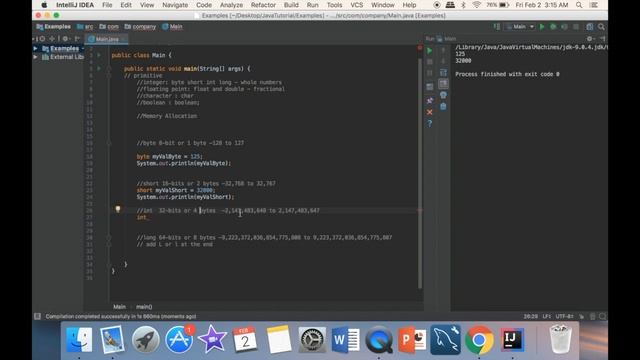Image resolution: width=640 pixels, height=360 pixels.
Task: Open macOS Spotlight search in menu bar
Action: click(x=579, y=5)
